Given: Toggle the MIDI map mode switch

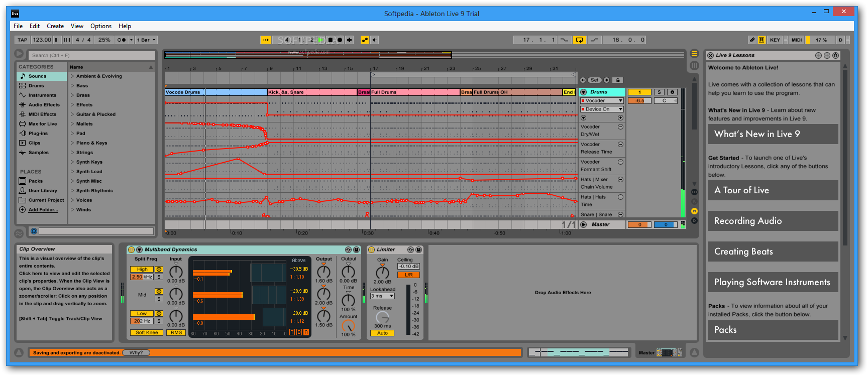Looking at the screenshot, I should click(797, 40).
